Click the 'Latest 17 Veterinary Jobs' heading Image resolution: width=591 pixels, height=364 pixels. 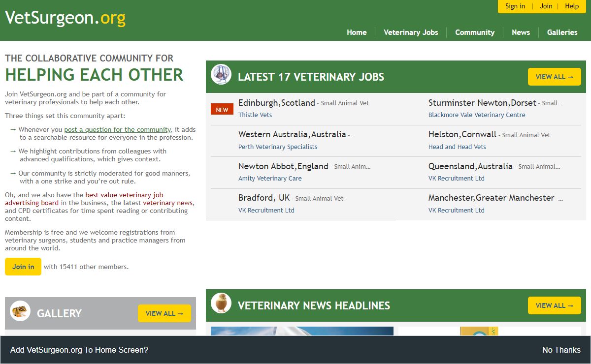(x=311, y=77)
